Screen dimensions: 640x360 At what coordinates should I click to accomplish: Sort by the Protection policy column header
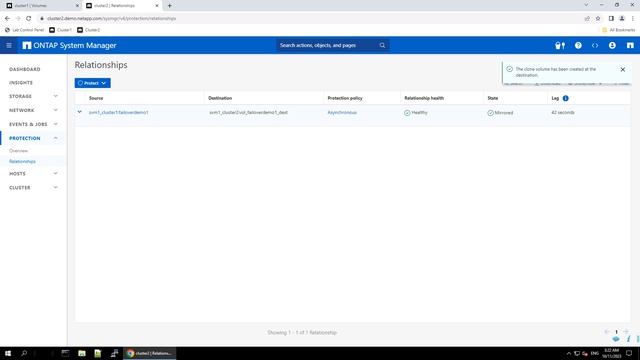[345, 98]
